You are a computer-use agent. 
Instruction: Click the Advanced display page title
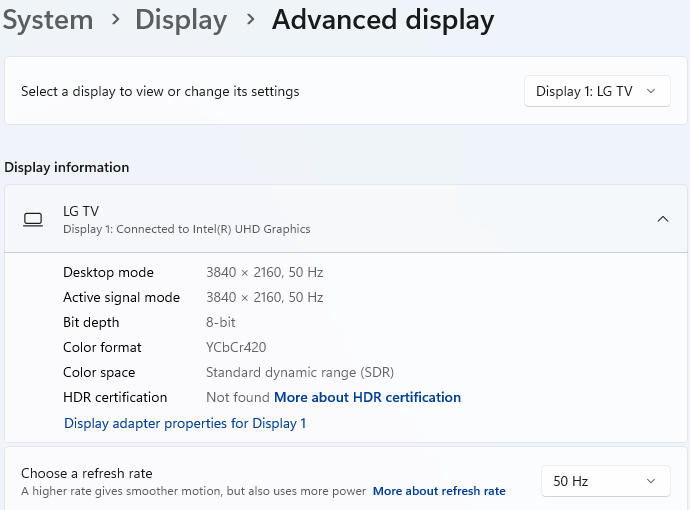383,20
